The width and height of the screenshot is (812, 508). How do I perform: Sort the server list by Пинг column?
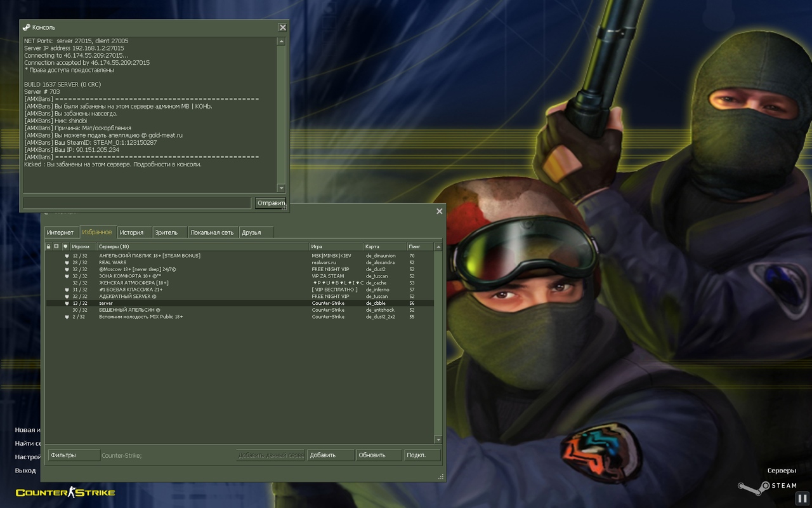point(420,246)
